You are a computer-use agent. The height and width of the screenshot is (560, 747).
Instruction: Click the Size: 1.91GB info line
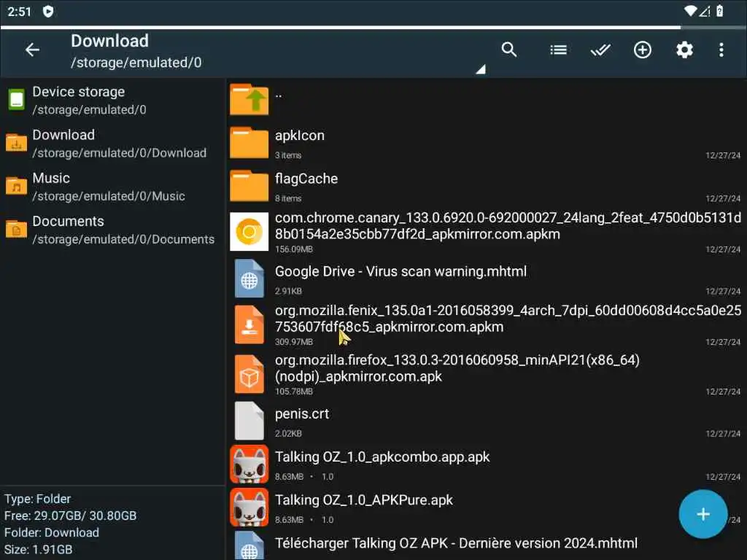click(x=39, y=550)
